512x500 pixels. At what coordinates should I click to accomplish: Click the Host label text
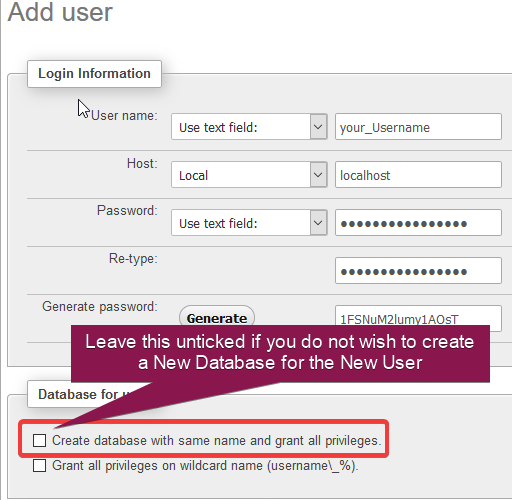(x=142, y=164)
